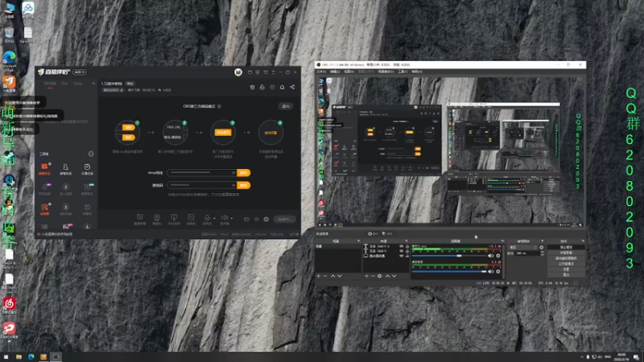Open the Audio Mixer dock pop-out menu
The width and height of the screenshot is (644, 362).
tap(502, 241)
